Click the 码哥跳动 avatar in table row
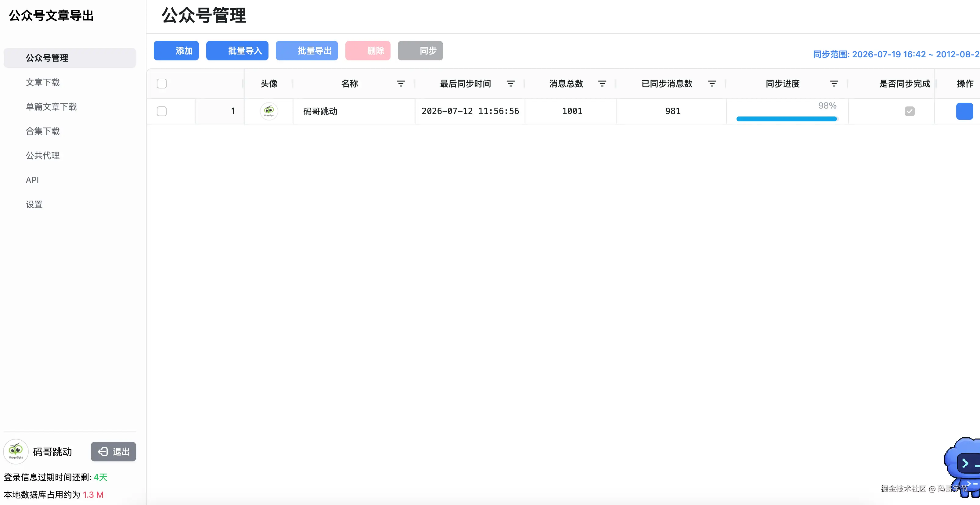This screenshot has height=505, width=980. [269, 111]
